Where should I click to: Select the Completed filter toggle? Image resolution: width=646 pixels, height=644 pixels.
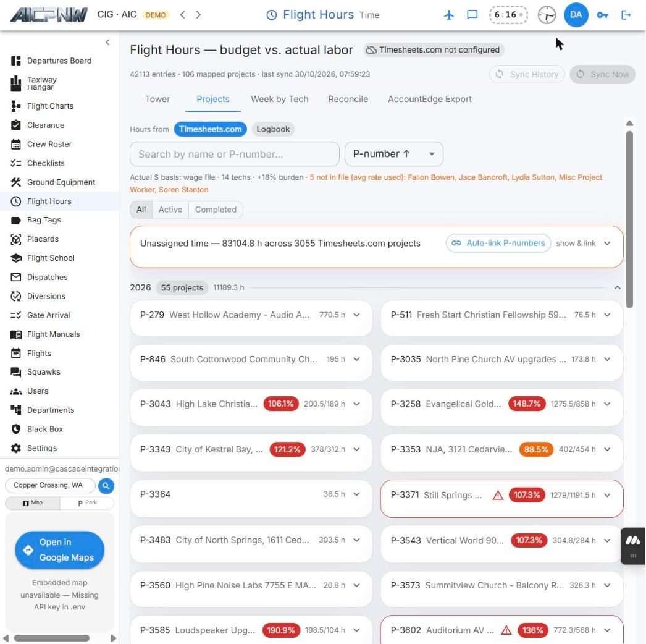coord(216,210)
